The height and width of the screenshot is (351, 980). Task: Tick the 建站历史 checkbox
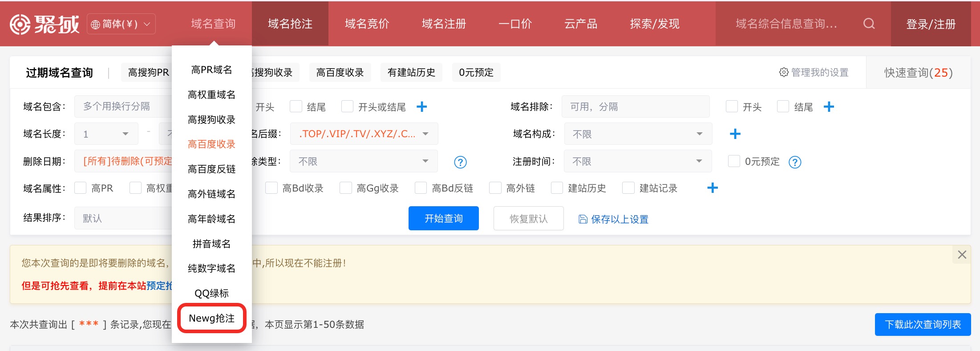coord(557,188)
